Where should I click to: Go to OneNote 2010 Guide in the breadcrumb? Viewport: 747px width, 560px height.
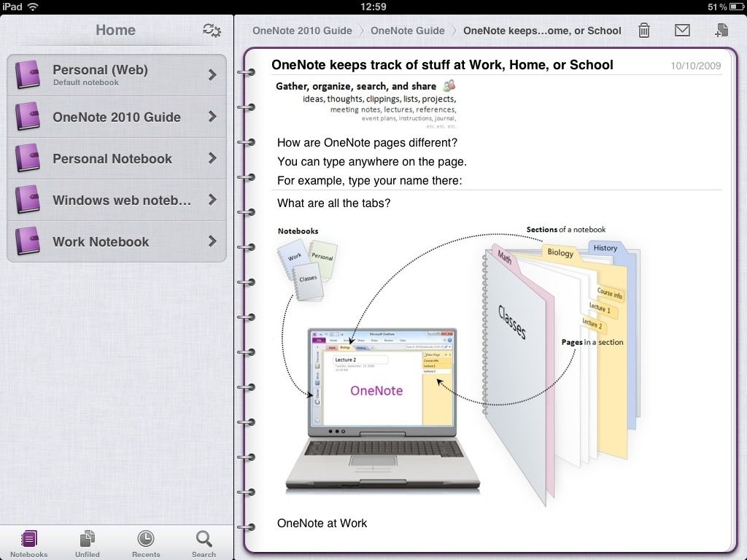point(302,31)
